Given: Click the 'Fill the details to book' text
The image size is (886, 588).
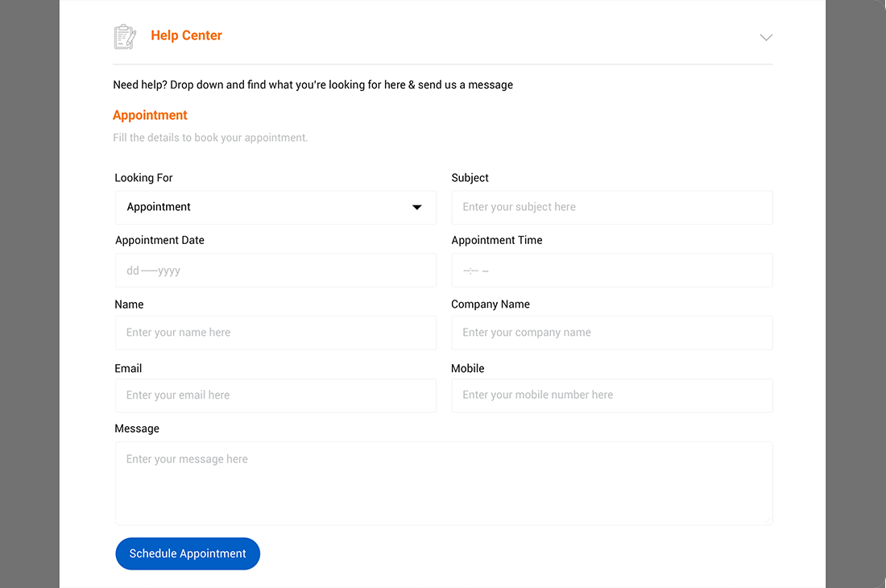Looking at the screenshot, I should [210, 138].
